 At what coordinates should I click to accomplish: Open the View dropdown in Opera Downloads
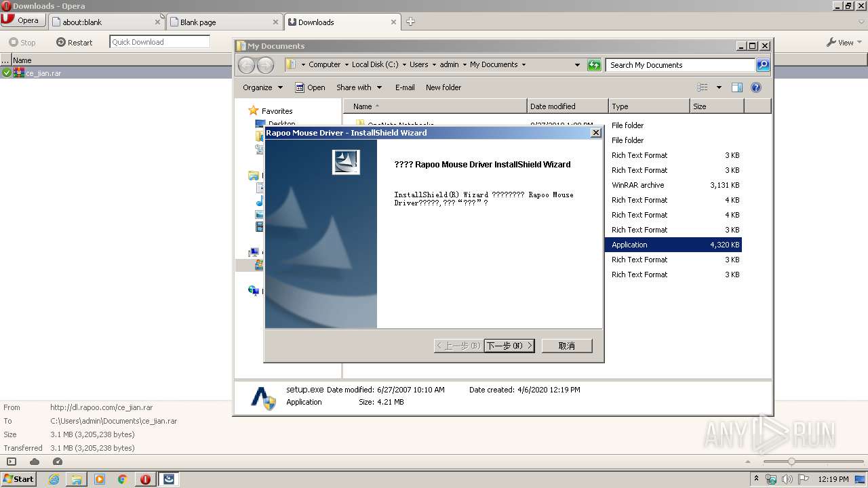(844, 42)
